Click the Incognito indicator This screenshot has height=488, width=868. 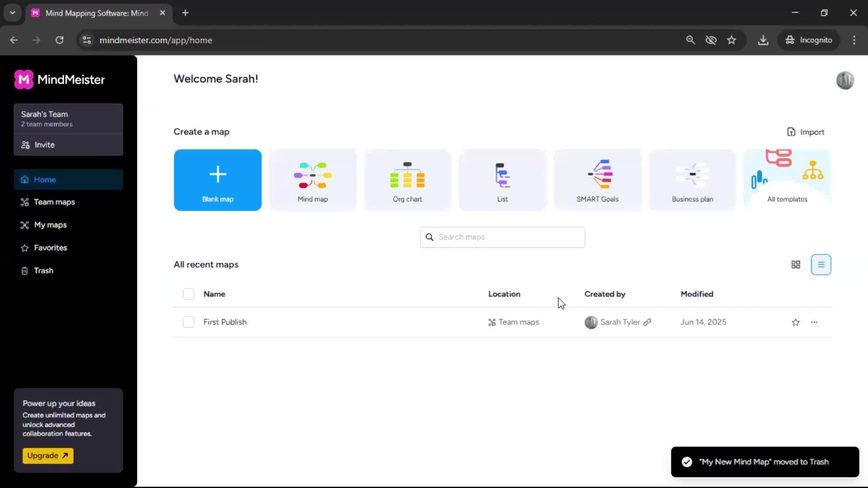click(x=809, y=40)
